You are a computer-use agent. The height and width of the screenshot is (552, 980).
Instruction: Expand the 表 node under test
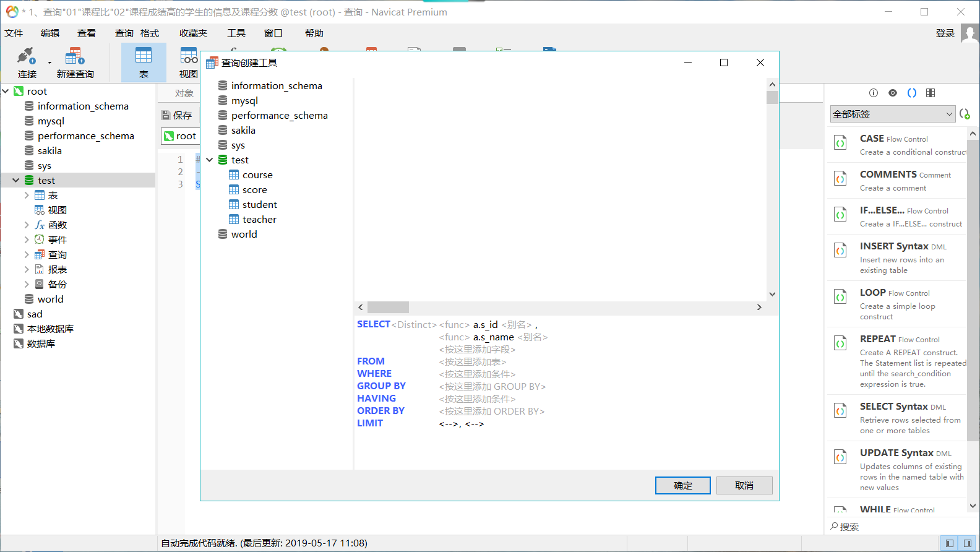pyautogui.click(x=27, y=196)
